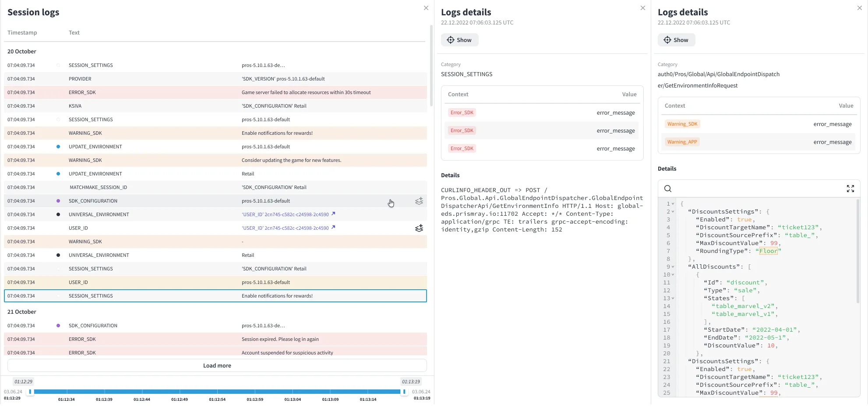The width and height of the screenshot is (868, 410).
Task: Collapse the AllDiscounts fold at line 9
Action: pos(673,267)
